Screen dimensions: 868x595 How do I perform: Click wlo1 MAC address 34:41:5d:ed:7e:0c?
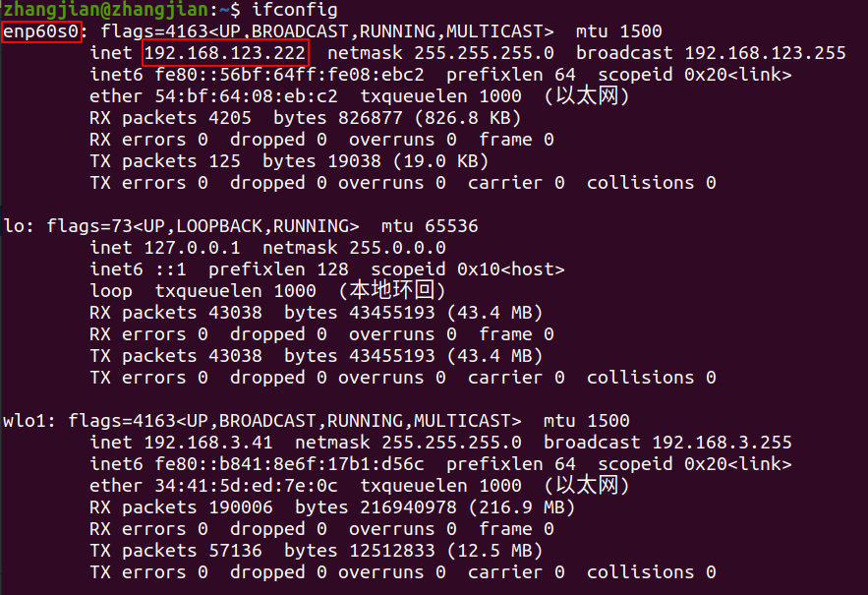pos(246,486)
